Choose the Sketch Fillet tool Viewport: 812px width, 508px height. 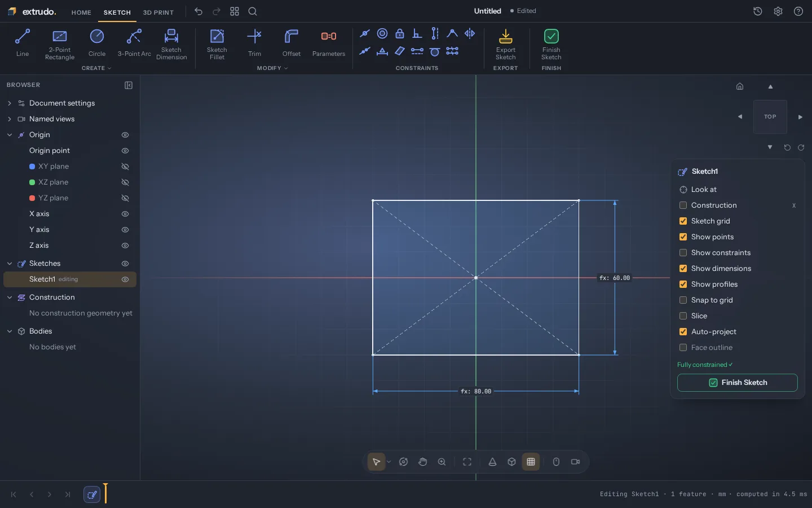coord(217,44)
